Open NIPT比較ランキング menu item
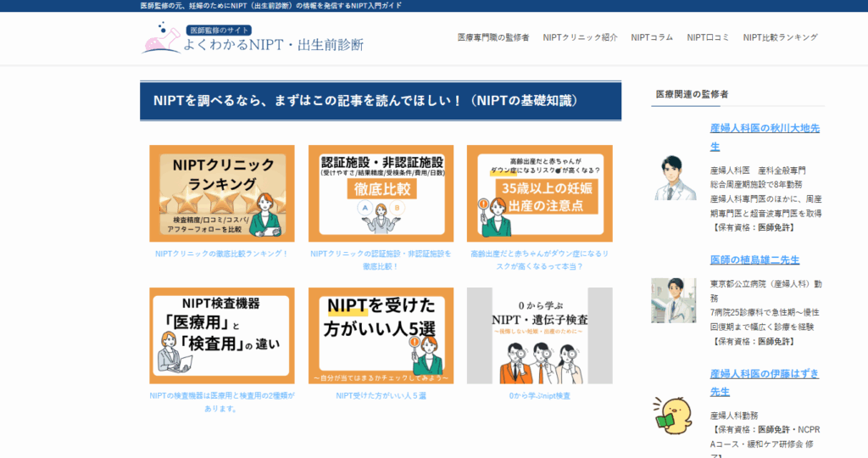The width and height of the screenshot is (868, 458). (781, 37)
